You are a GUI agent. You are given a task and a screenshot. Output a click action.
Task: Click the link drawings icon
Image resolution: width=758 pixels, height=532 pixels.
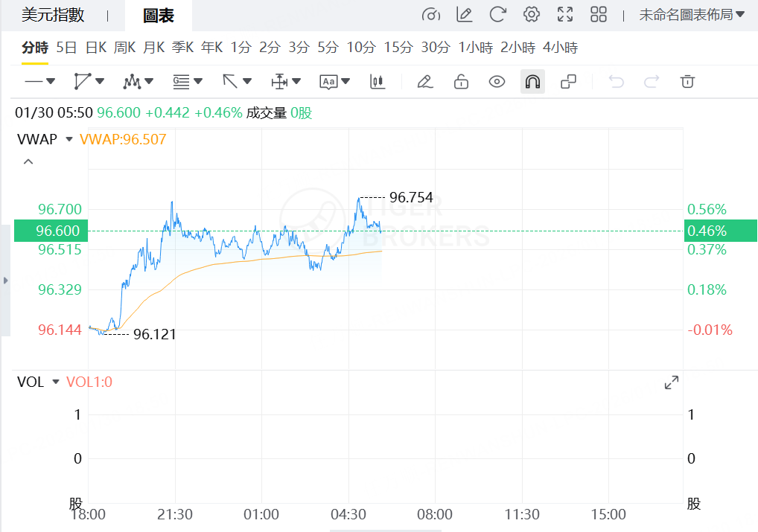[568, 82]
